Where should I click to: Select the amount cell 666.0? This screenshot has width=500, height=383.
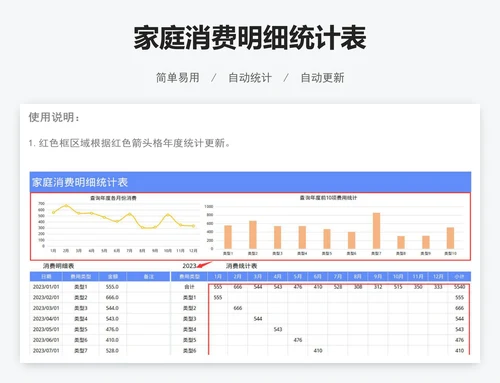(112, 297)
